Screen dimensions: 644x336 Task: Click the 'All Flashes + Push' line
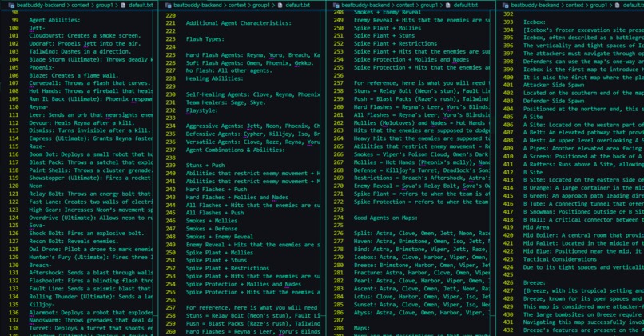pyautogui.click(x=215, y=213)
